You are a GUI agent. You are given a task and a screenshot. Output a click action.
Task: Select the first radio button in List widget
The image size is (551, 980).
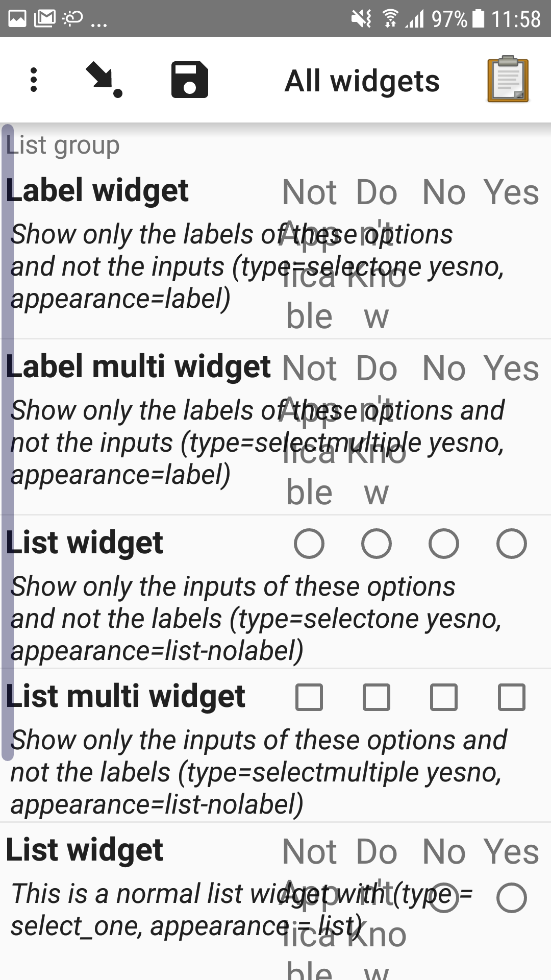click(308, 543)
